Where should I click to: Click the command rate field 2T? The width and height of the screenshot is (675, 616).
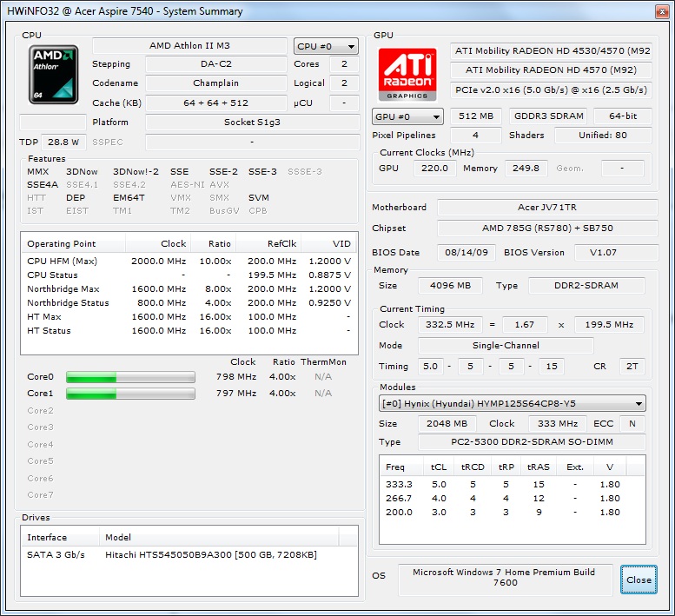pos(632,367)
